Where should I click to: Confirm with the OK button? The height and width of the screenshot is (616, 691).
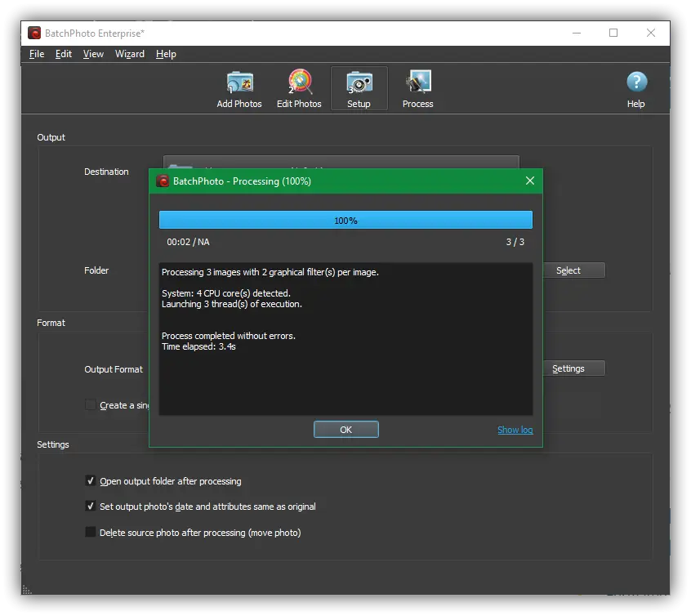pos(346,430)
